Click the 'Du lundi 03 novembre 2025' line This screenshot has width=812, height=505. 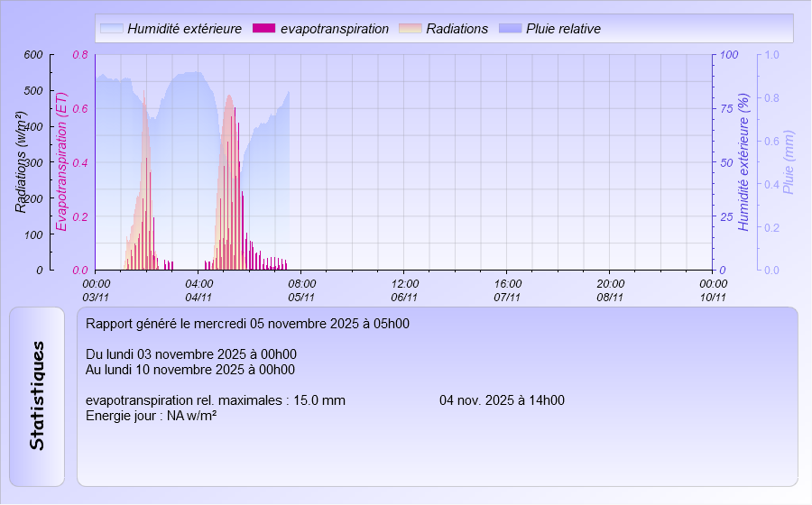tap(191, 354)
